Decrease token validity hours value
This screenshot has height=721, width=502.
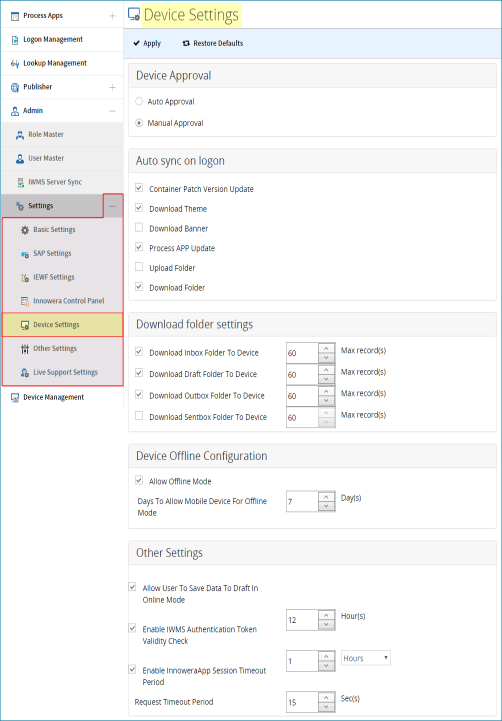click(326, 625)
